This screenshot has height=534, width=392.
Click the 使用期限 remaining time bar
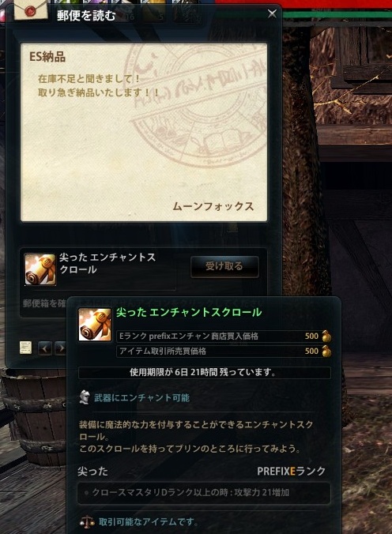pos(205,373)
